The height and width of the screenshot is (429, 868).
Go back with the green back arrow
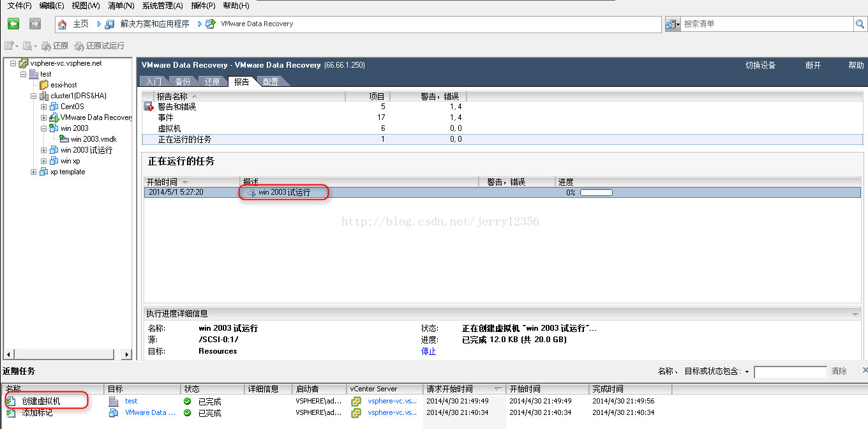[13, 24]
